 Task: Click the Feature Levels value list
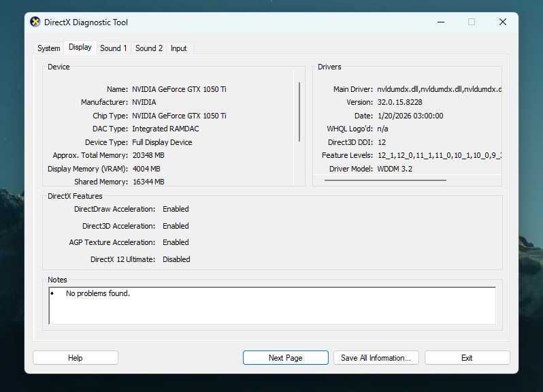click(440, 155)
